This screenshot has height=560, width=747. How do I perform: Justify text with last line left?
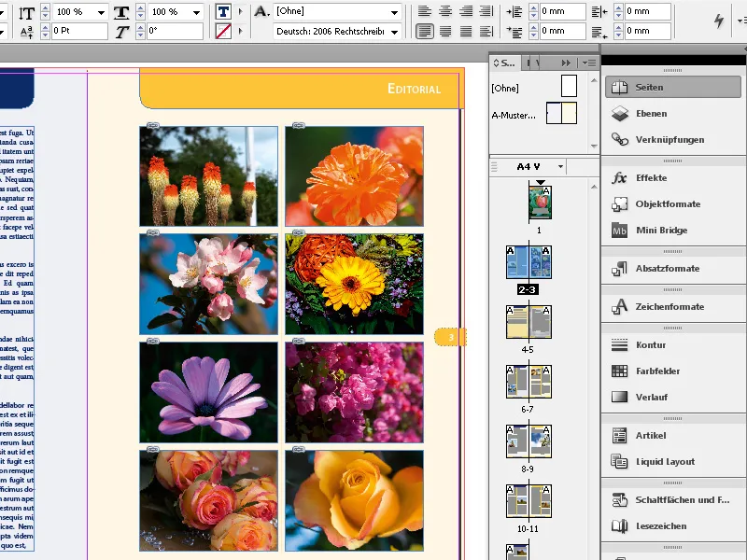424,32
